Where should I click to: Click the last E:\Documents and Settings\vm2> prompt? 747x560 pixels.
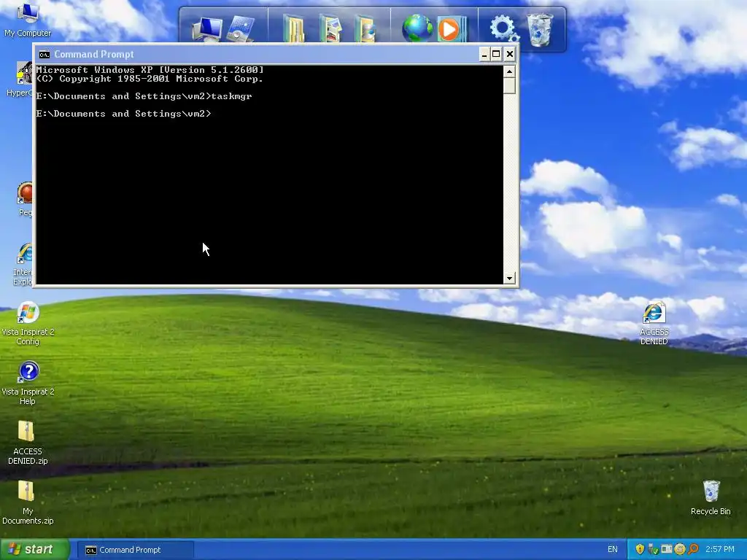coord(123,114)
